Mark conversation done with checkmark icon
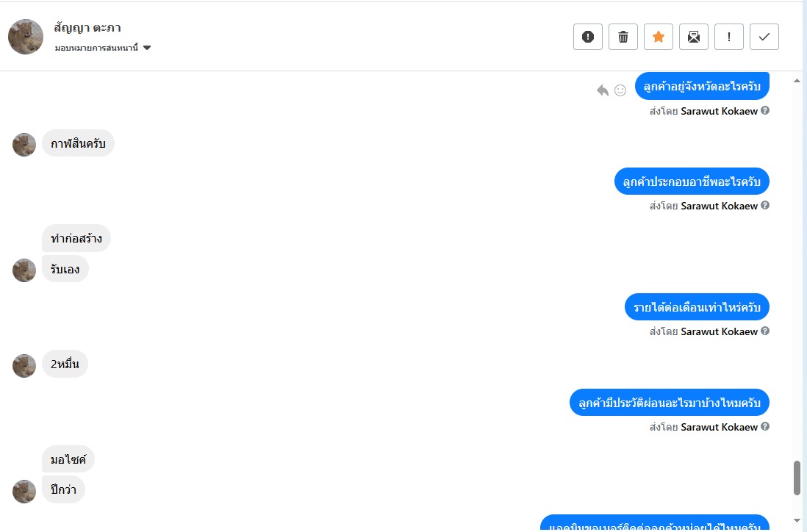The width and height of the screenshot is (807, 532). [764, 37]
